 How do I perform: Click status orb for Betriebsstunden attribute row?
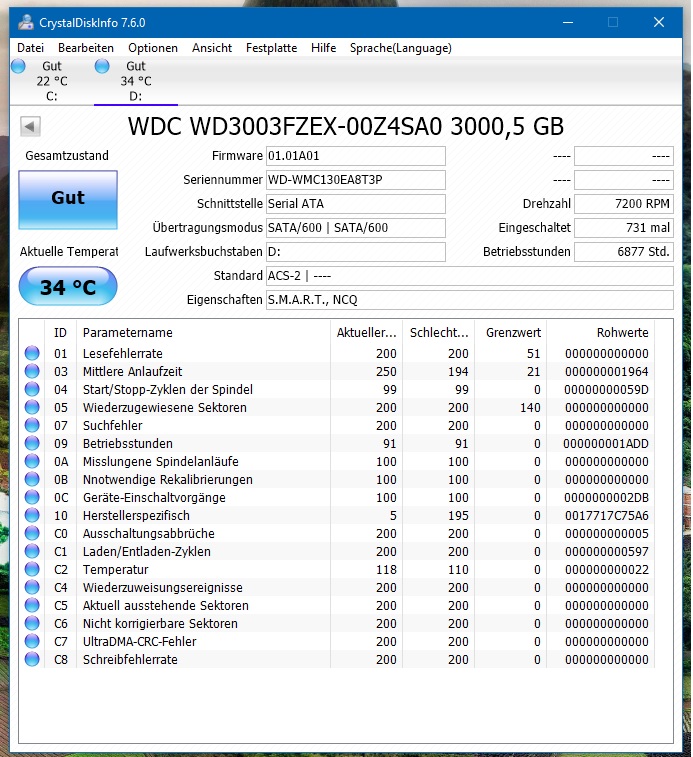(32, 443)
